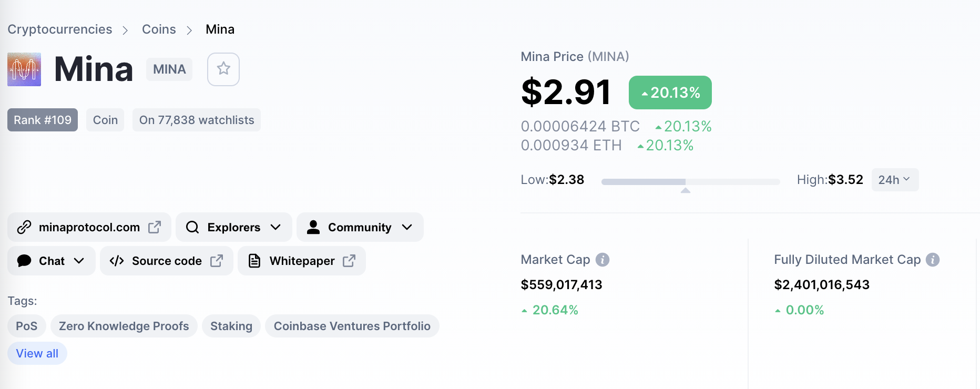980x389 pixels.
Task: Open the 24h time range dropdown
Action: point(895,180)
